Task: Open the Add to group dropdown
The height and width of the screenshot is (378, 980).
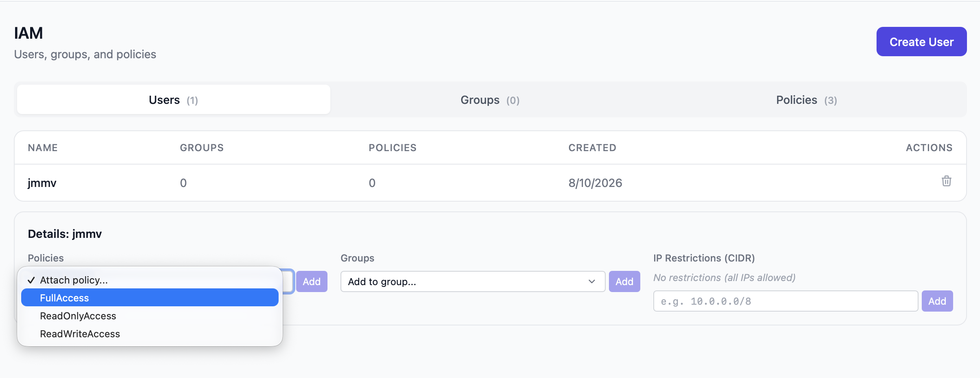Action: (x=472, y=281)
